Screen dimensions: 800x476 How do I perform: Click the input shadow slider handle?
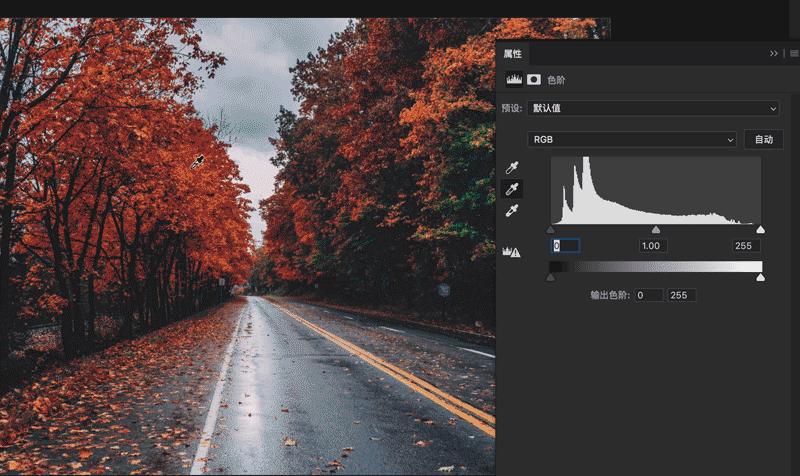(x=551, y=229)
